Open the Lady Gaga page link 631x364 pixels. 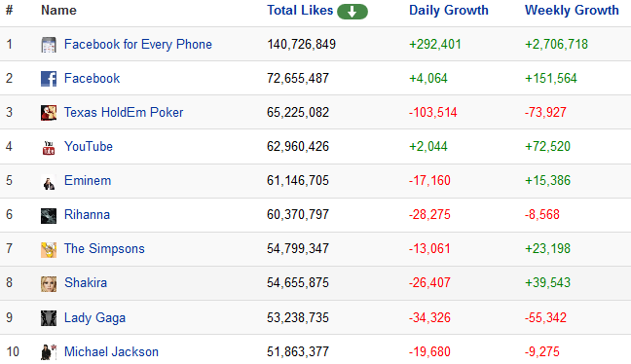click(95, 317)
